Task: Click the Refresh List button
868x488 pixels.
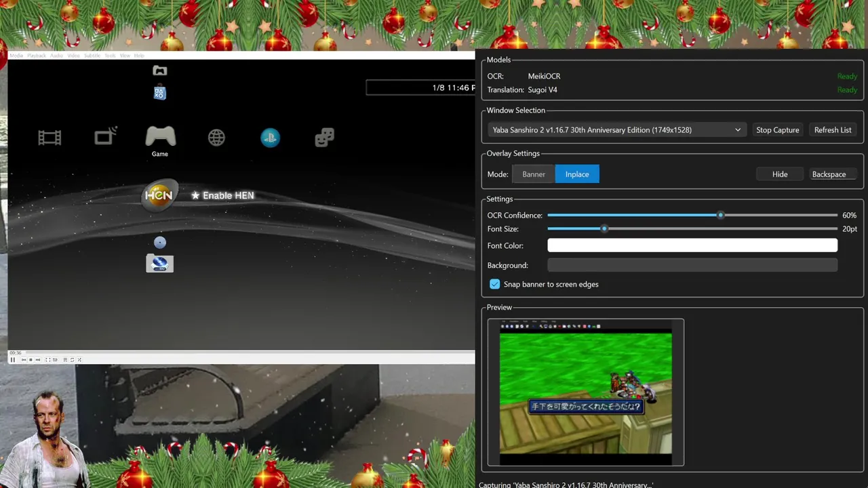Action: pyautogui.click(x=833, y=129)
